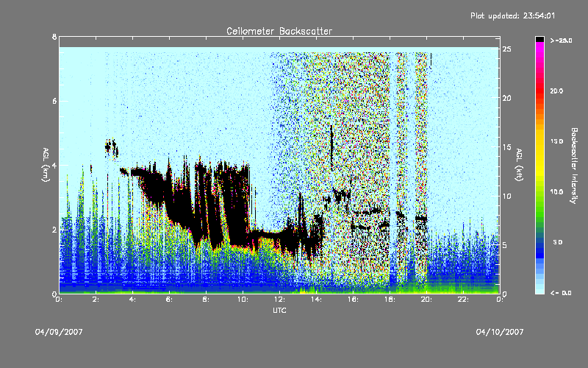
Task: Click the "8" tick on the km axis
Action: click(x=54, y=37)
